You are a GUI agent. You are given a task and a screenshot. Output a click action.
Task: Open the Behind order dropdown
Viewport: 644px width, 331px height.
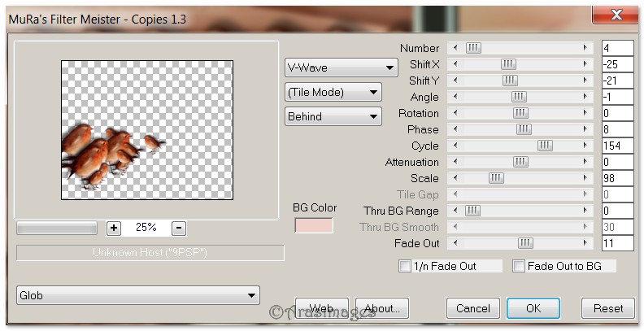tap(333, 116)
